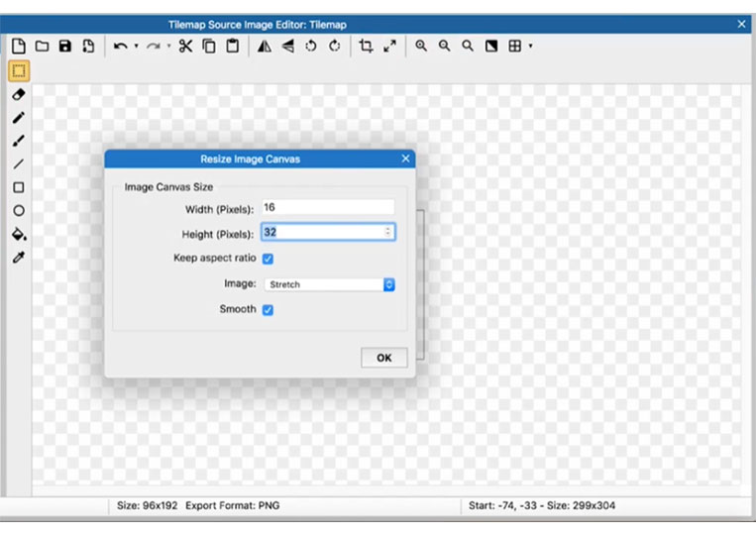The width and height of the screenshot is (756, 536).
Task: Reset zoom with plain magnifier icon
Action: click(x=468, y=47)
